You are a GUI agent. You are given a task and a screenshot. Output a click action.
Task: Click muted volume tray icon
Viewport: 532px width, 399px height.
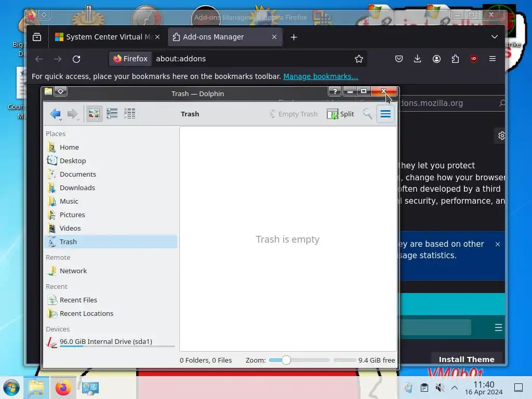click(440, 388)
